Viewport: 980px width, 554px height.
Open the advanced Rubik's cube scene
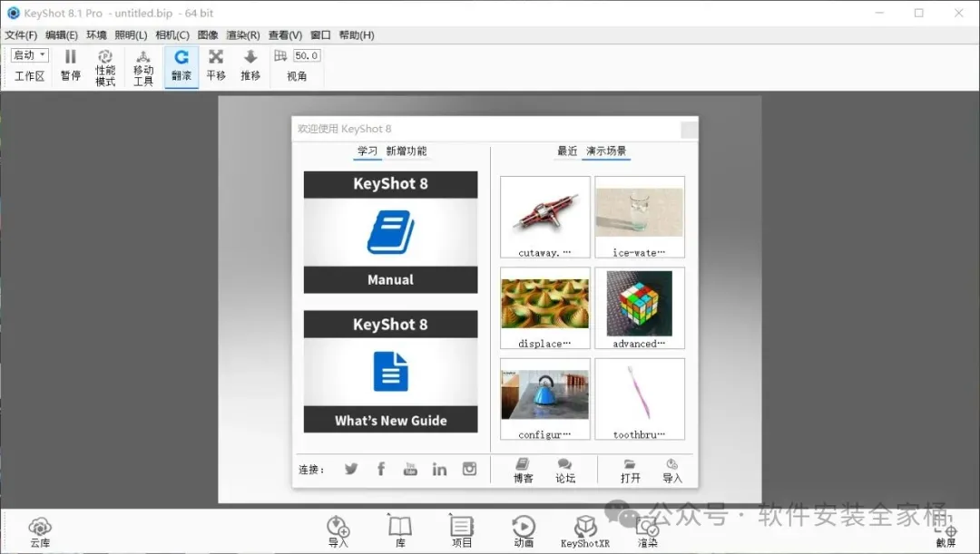640,308
